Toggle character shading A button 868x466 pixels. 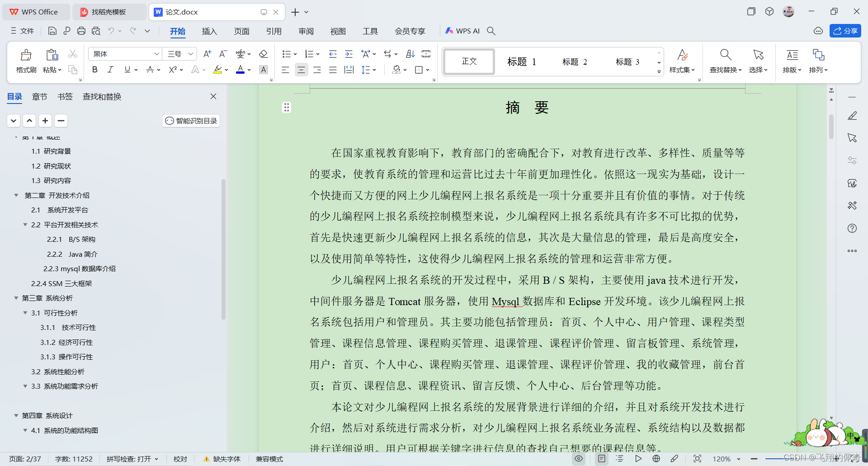click(x=264, y=70)
